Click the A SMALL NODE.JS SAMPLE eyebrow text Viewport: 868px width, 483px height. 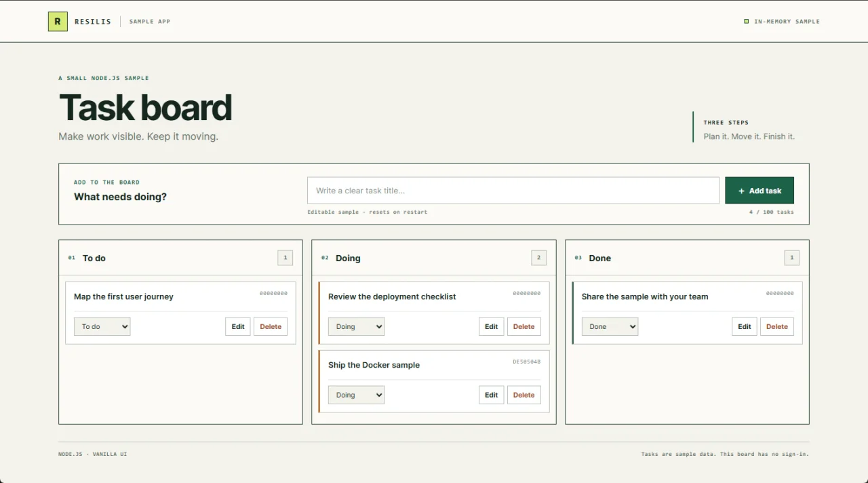(x=104, y=78)
